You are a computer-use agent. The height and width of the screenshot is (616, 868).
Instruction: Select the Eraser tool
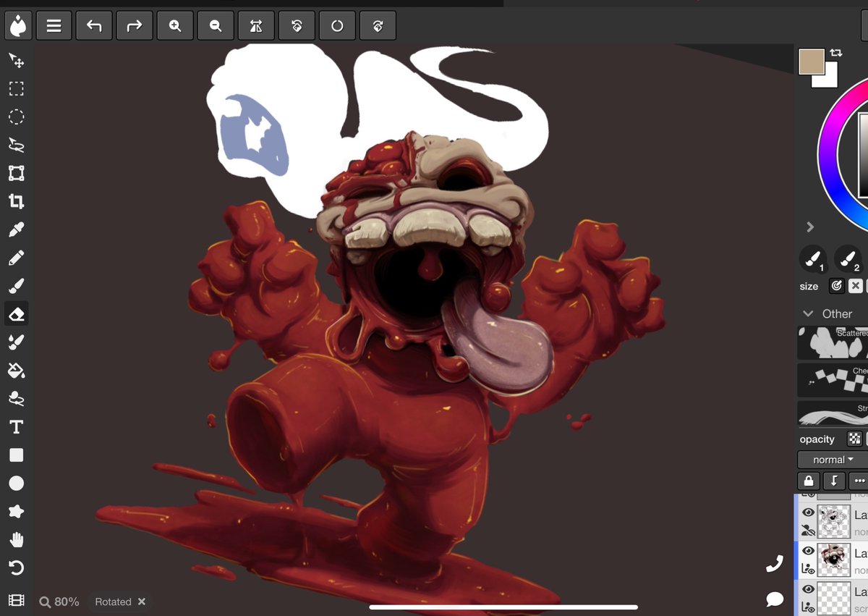pos(16,314)
